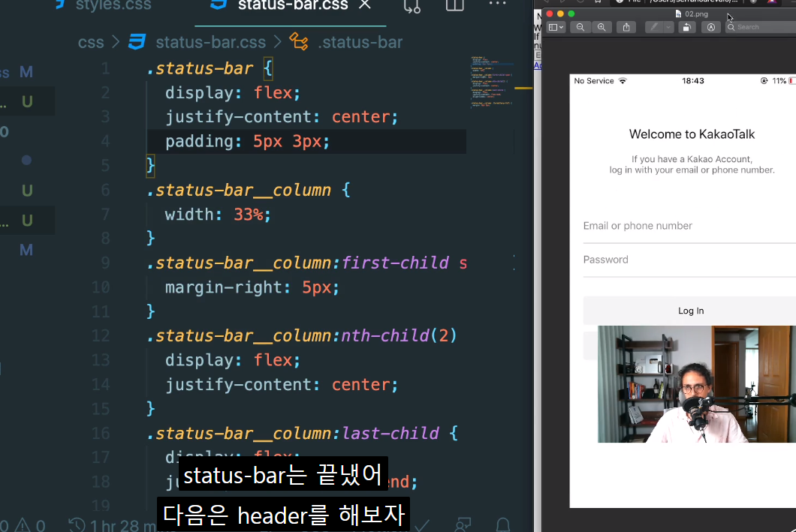The image size is (796, 532).
Task: Open the editor's More Actions ellipsis menu
Action: point(497,4)
